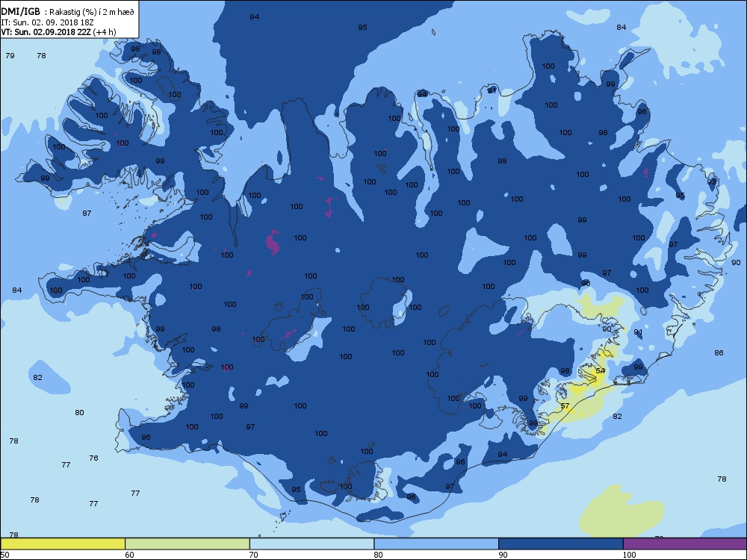Click the pale green 60–70 legend swatch
The image size is (747, 560).
[x=187, y=544]
